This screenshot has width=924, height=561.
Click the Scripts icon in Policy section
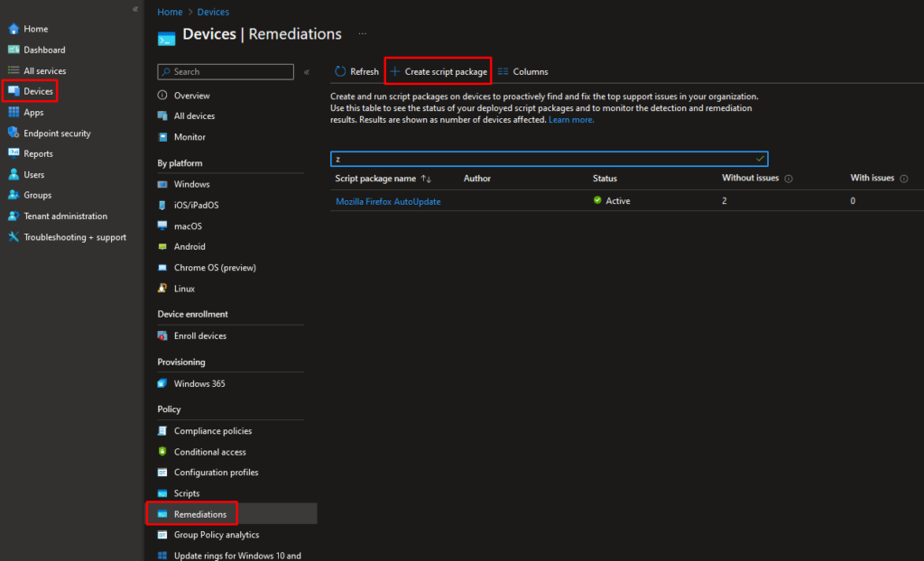coord(162,493)
